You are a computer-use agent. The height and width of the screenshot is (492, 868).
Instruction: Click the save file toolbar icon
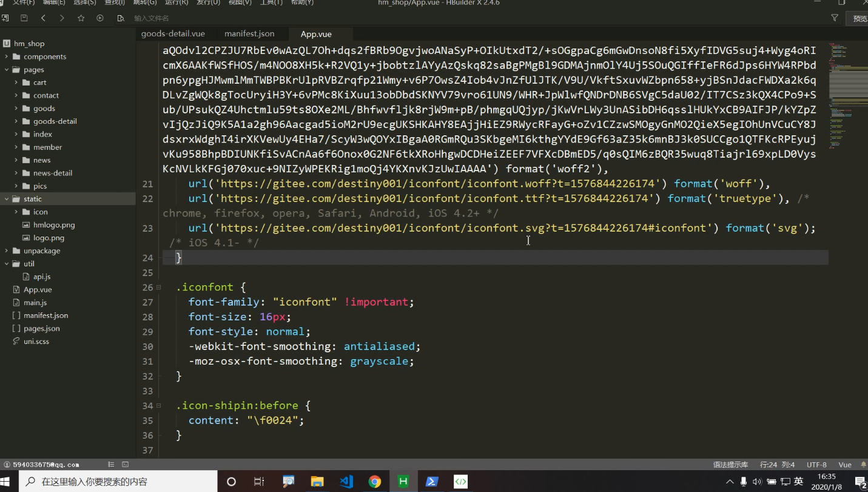24,18
